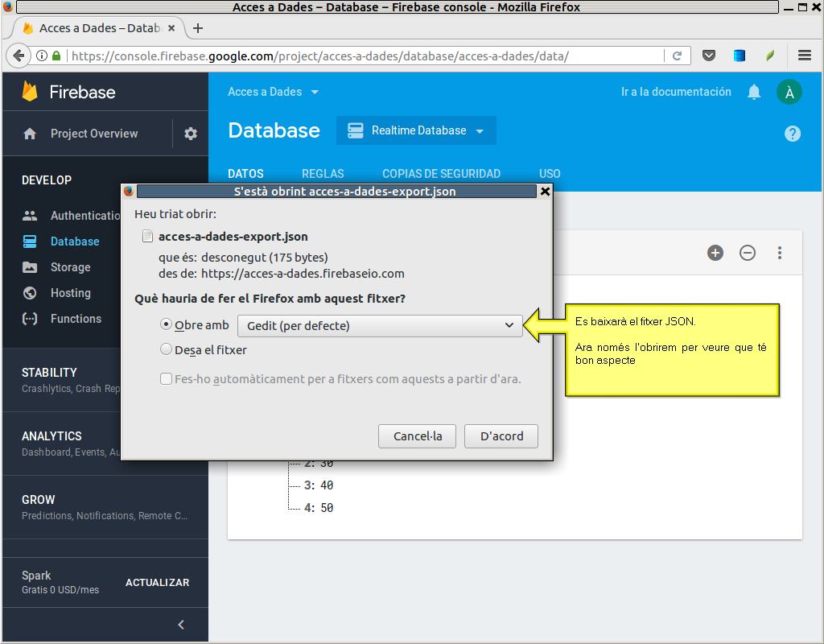Click the green leaf extension icon

coord(770,56)
